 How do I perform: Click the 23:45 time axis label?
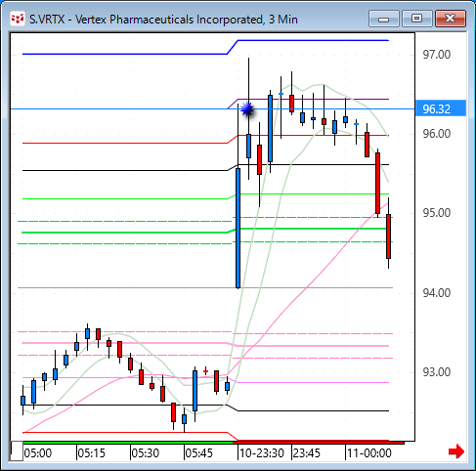tap(307, 453)
